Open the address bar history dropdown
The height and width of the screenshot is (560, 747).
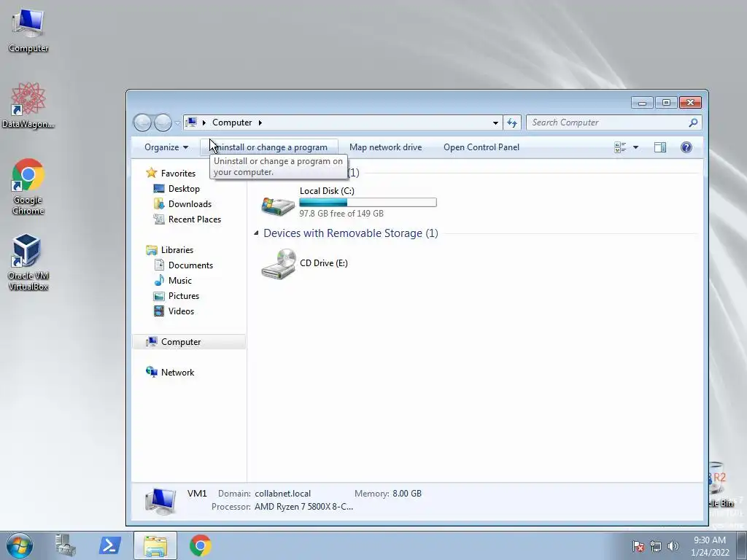click(x=495, y=122)
